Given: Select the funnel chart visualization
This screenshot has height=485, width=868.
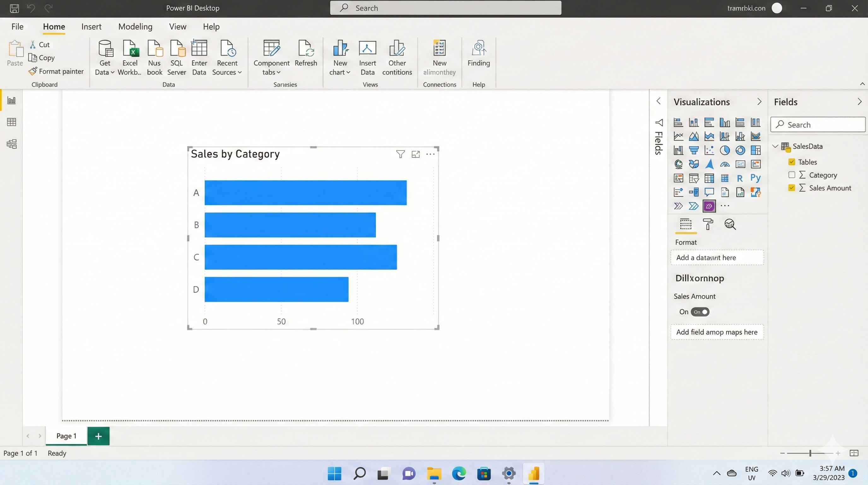Looking at the screenshot, I should click(x=694, y=150).
